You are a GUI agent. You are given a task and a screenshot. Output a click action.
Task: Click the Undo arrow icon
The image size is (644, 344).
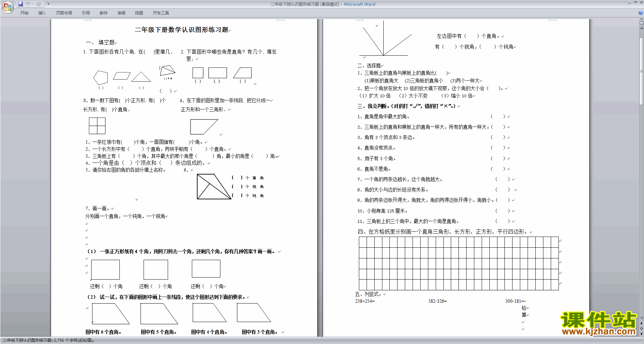[x=28, y=4]
